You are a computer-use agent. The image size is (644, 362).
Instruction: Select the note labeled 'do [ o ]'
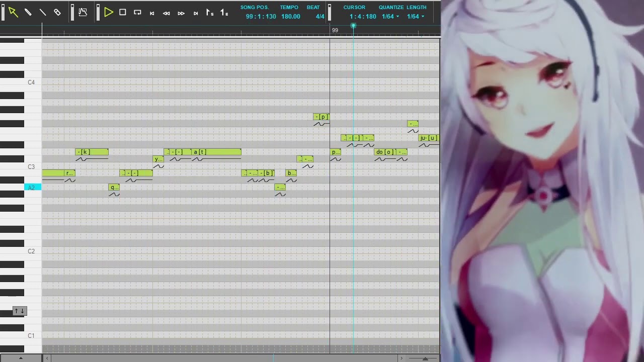(x=385, y=152)
